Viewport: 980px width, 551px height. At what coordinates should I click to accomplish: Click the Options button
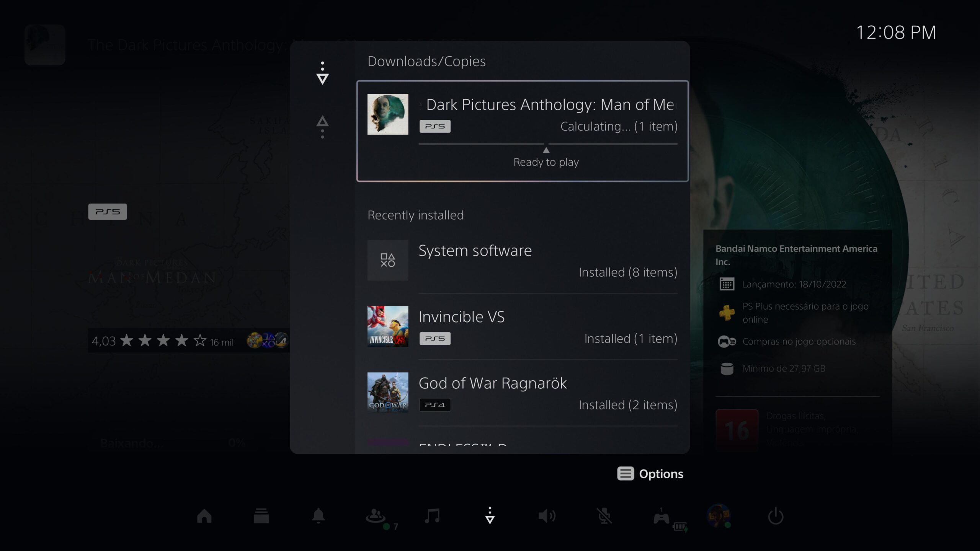(650, 474)
